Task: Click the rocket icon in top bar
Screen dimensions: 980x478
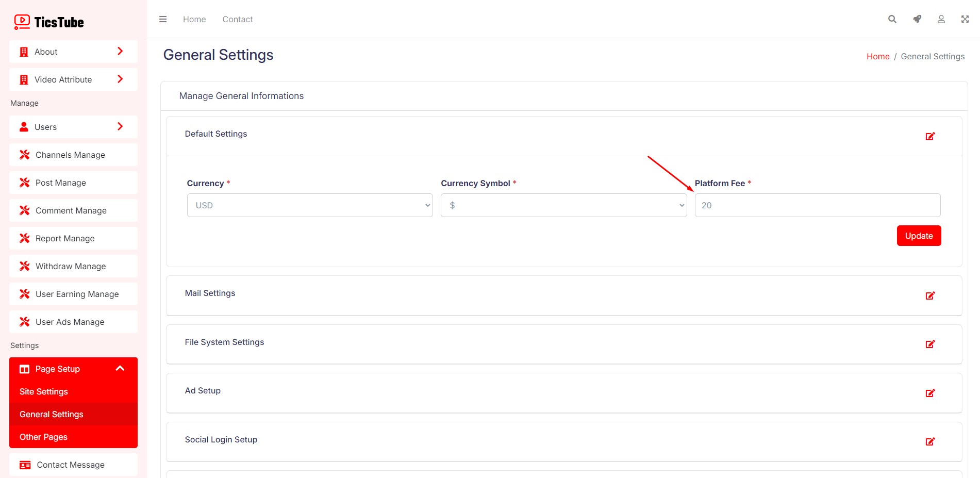Action: tap(917, 19)
